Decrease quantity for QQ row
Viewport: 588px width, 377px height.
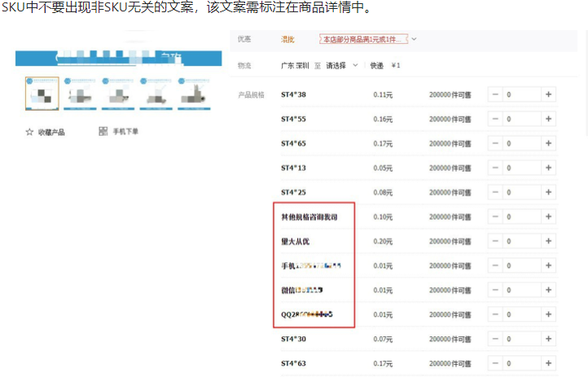[495, 314]
